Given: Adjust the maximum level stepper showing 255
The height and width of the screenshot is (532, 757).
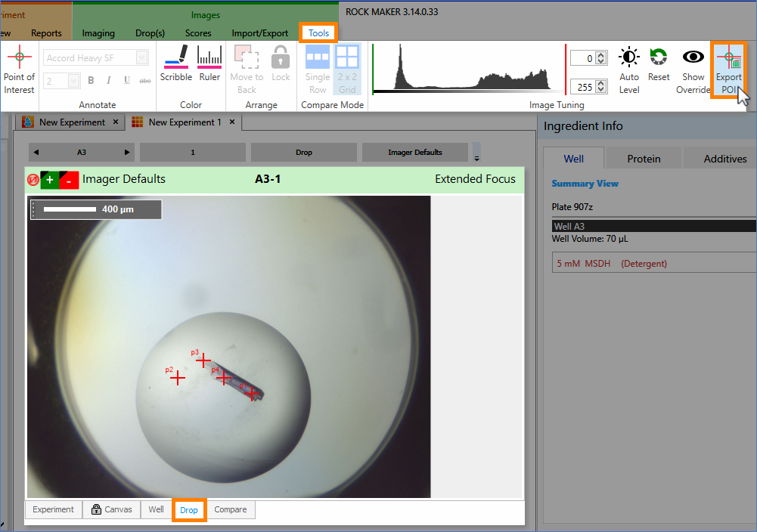Looking at the screenshot, I should pyautogui.click(x=600, y=87).
